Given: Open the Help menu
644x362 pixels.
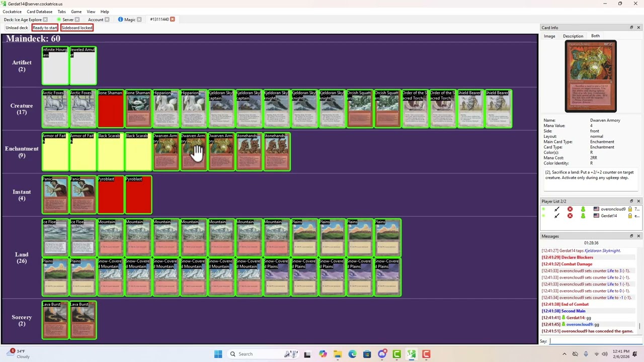Looking at the screenshot, I should point(105,12).
